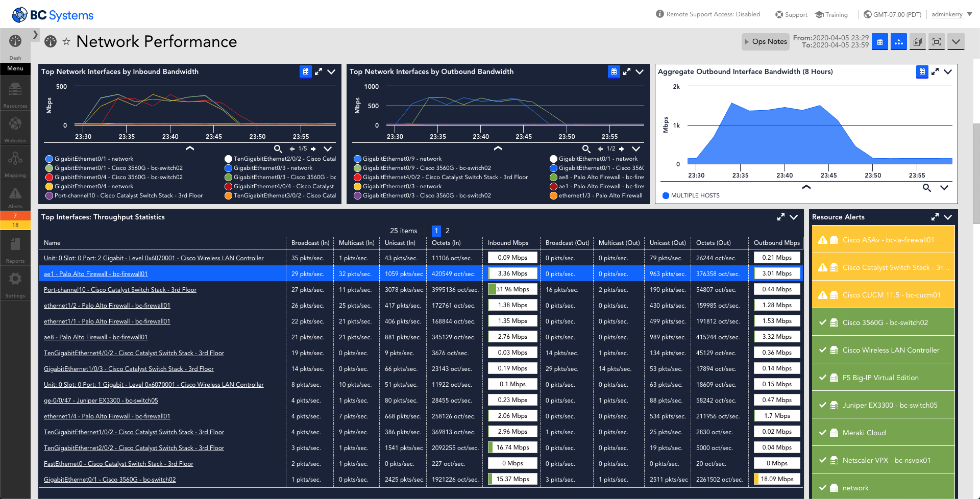The height and width of the screenshot is (499, 980).
Task: Click the search magnifier in the Inbound Bandwidth chart
Action: point(278,149)
